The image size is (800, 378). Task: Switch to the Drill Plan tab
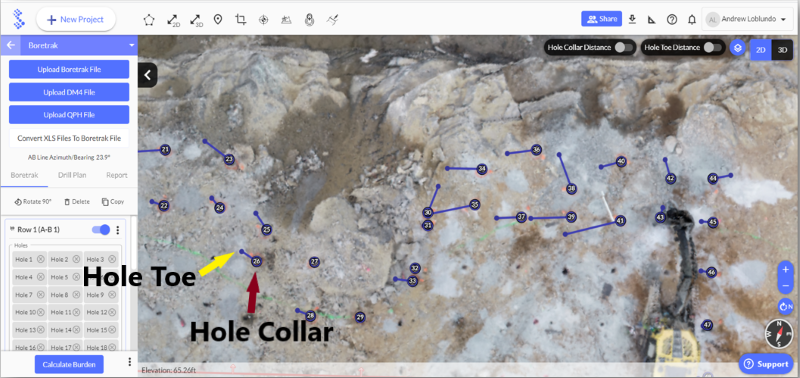[72, 175]
